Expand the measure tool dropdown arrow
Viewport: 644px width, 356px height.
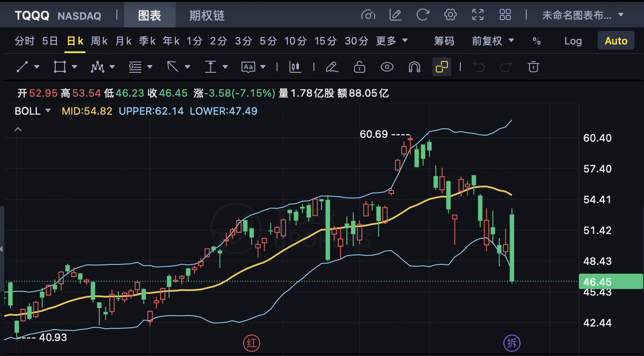[x=225, y=67]
